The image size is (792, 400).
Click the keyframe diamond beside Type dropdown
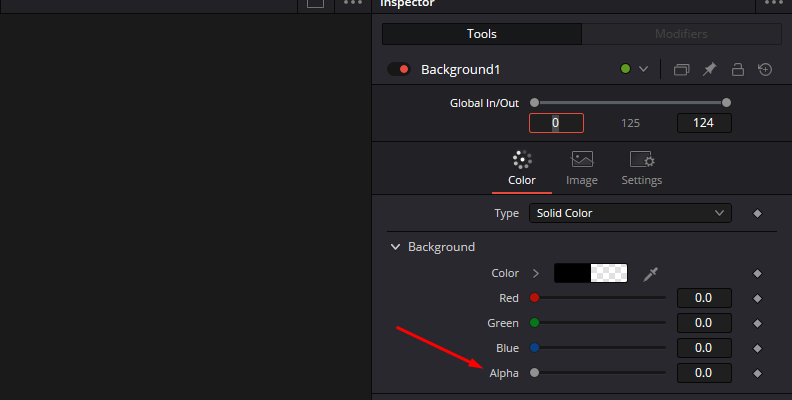(x=757, y=213)
